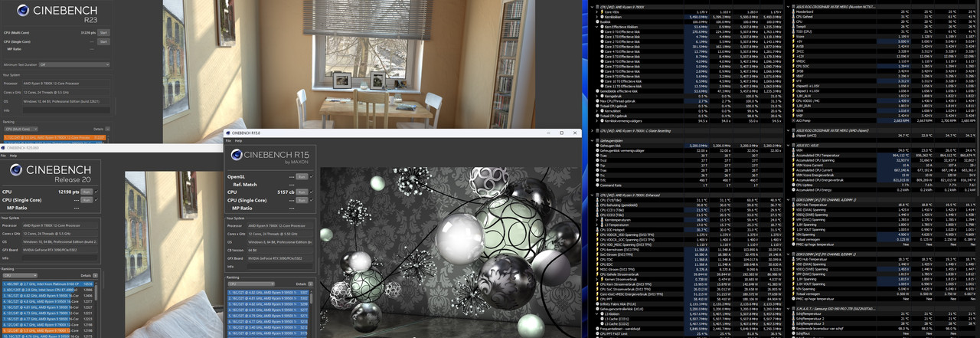Toggle the Details option in the R20 ranking
The width and height of the screenshot is (980, 338).
[x=96, y=275]
